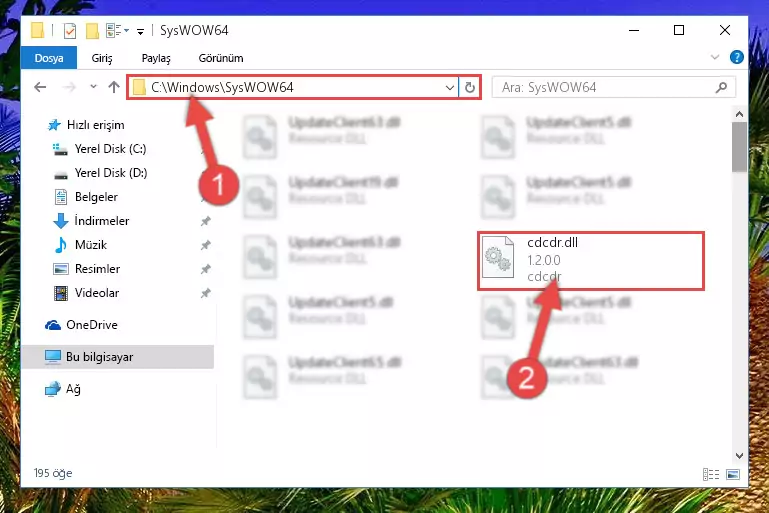
Task: Switch to details view icon in status bar
Action: click(711, 474)
